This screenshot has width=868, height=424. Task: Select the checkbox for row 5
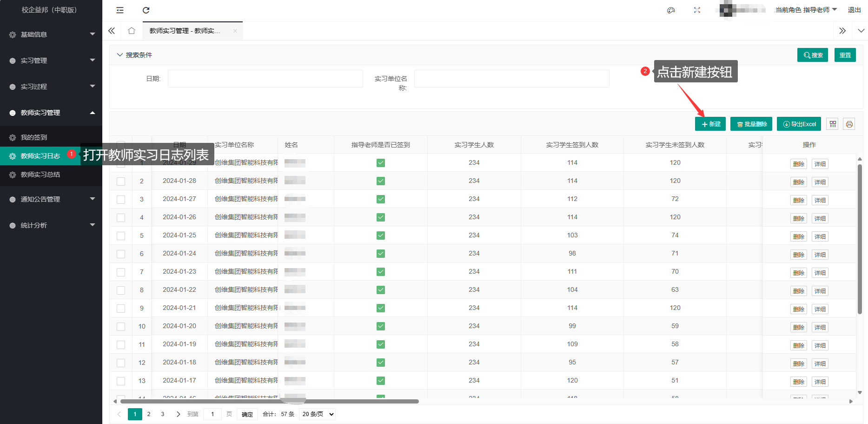tap(121, 236)
